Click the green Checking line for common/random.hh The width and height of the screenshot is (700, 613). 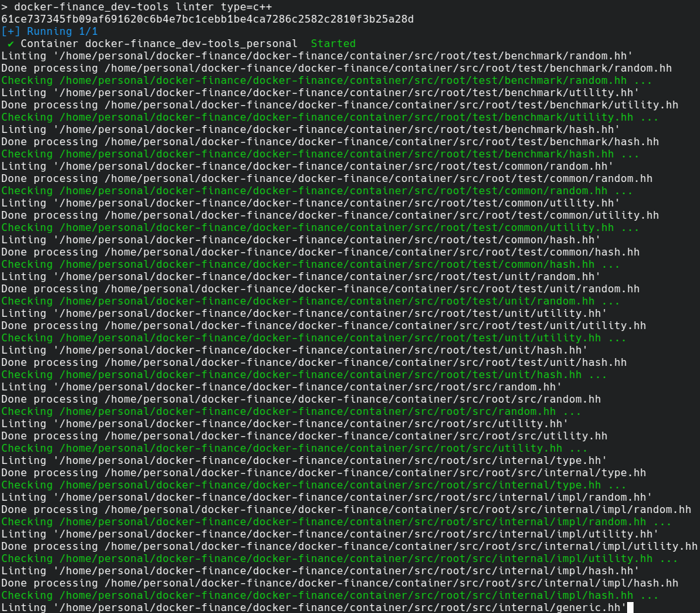(x=316, y=191)
